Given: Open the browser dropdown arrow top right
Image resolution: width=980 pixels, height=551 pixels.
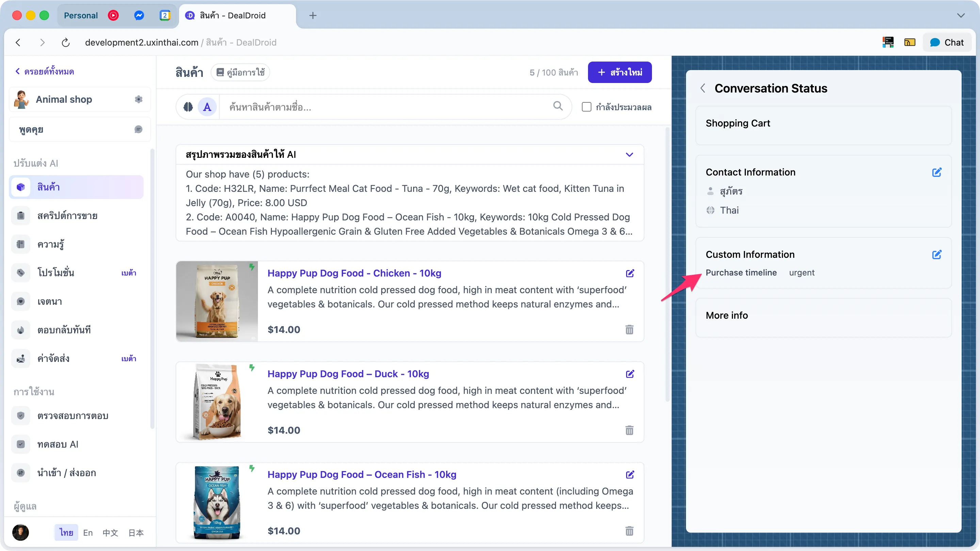Looking at the screenshot, I should coord(961,16).
